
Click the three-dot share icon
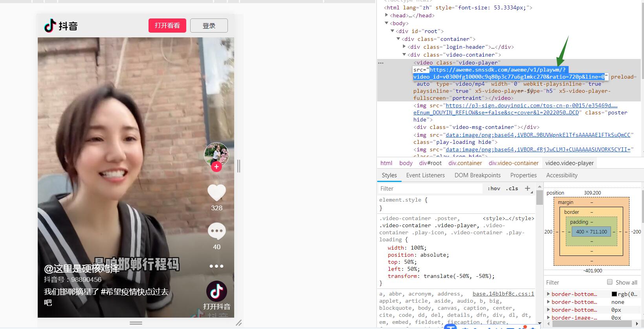(217, 266)
